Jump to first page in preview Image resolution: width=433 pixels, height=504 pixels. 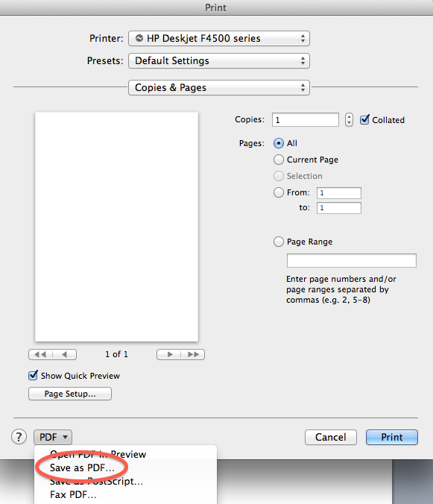tap(40, 355)
